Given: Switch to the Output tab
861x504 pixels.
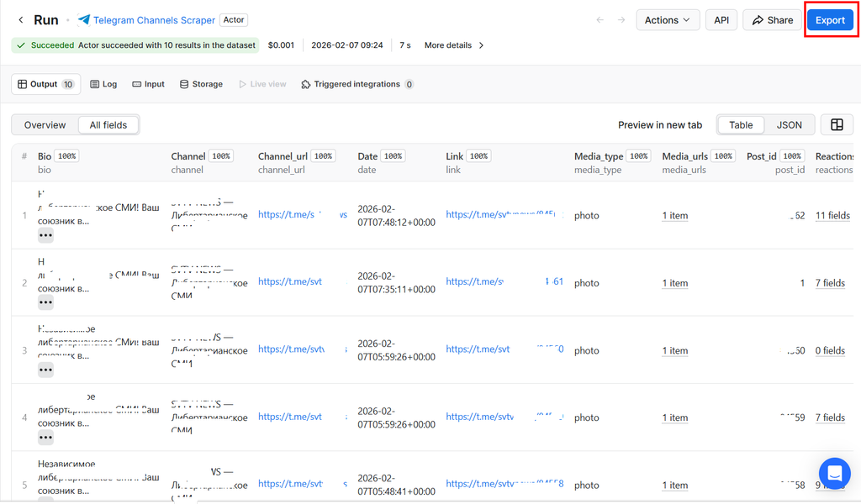Looking at the screenshot, I should click(45, 84).
